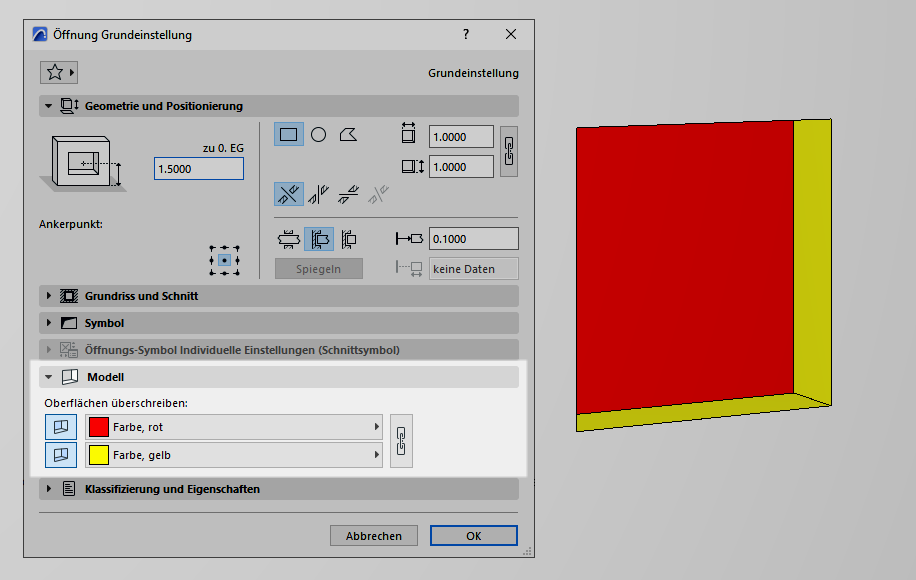Viewport: 916px width, 580px height.
Task: Open the Favorites star button
Action: tap(58, 72)
